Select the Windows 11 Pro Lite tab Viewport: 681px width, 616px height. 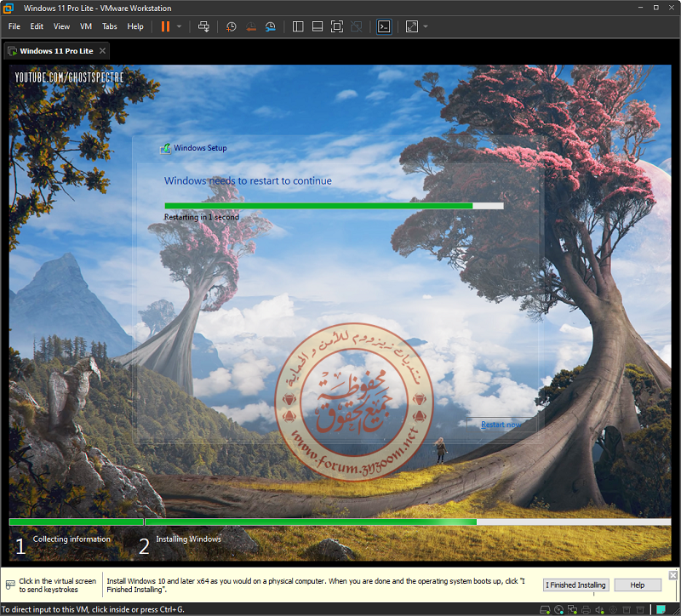(x=56, y=51)
